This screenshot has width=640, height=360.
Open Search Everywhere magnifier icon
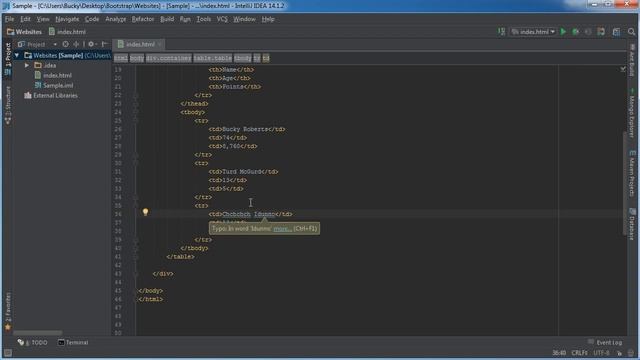coord(631,31)
